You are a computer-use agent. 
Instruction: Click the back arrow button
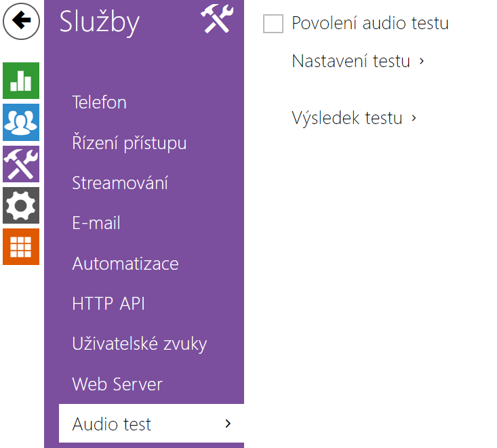(x=21, y=21)
